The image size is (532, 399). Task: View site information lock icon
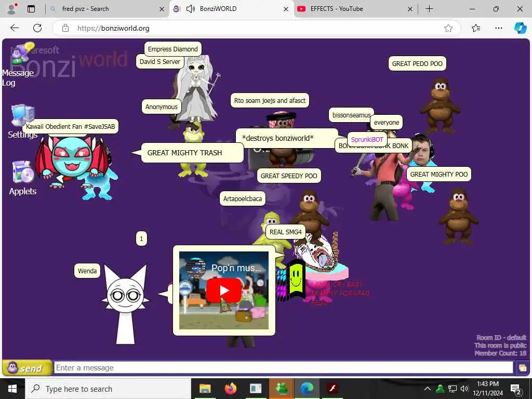[x=65, y=28]
